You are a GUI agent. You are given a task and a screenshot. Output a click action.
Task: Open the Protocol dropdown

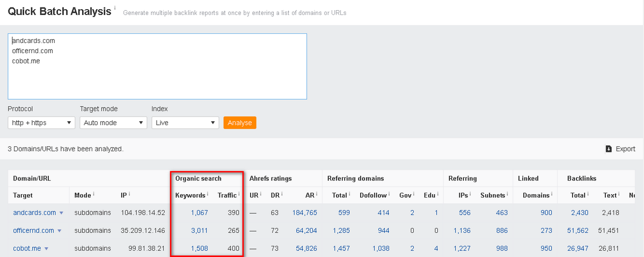(x=41, y=123)
